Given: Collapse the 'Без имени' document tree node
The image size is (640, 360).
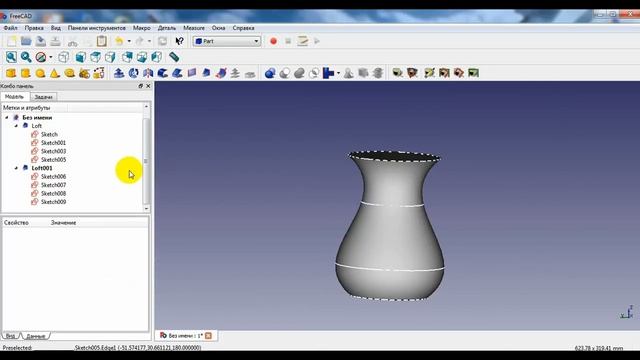Looking at the screenshot, I should pos(7,118).
